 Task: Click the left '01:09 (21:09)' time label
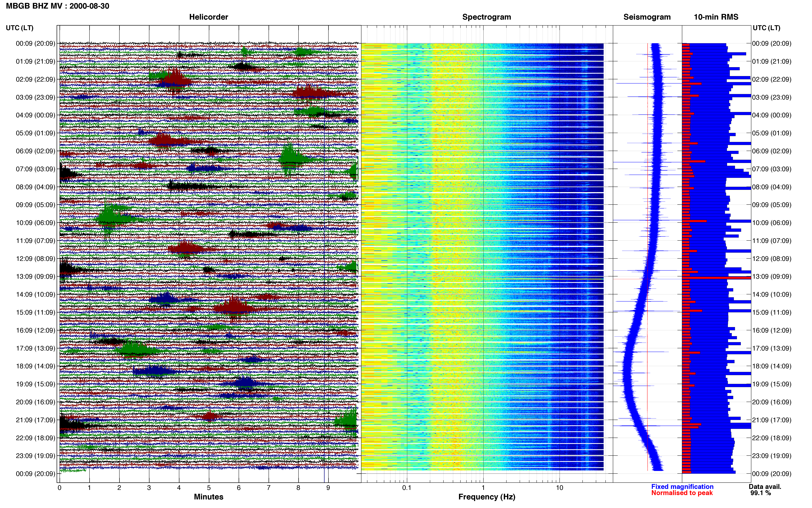35,61
